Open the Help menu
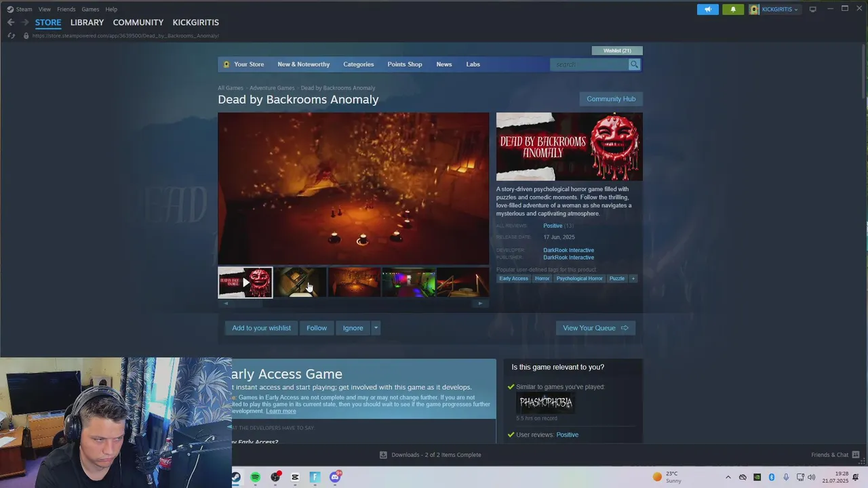This screenshot has width=868, height=488. pos(111,9)
